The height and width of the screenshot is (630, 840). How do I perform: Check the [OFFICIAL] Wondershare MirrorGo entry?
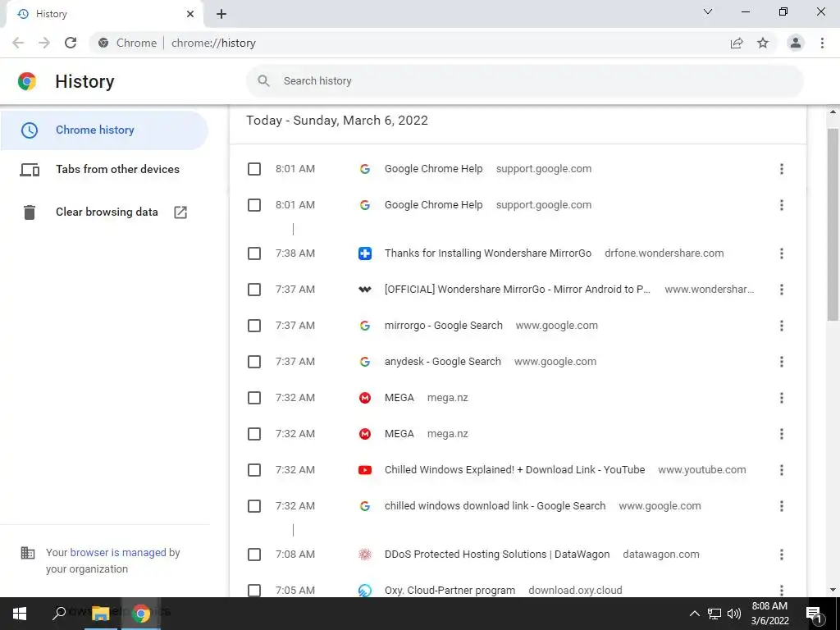click(x=254, y=290)
